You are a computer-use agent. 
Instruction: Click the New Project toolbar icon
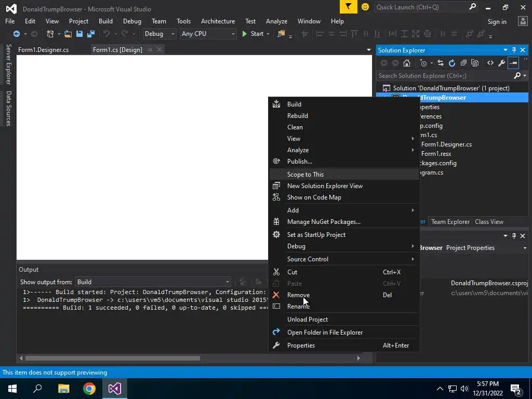coord(50,34)
